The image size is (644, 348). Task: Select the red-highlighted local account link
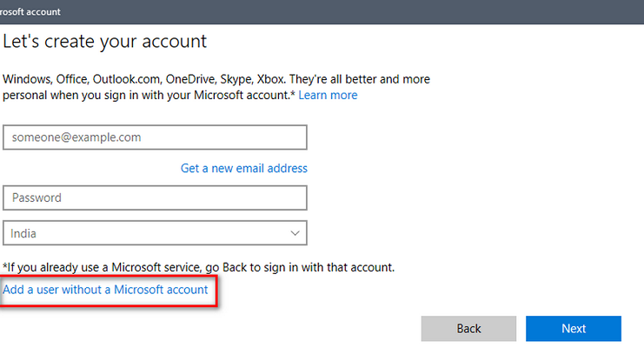(105, 290)
